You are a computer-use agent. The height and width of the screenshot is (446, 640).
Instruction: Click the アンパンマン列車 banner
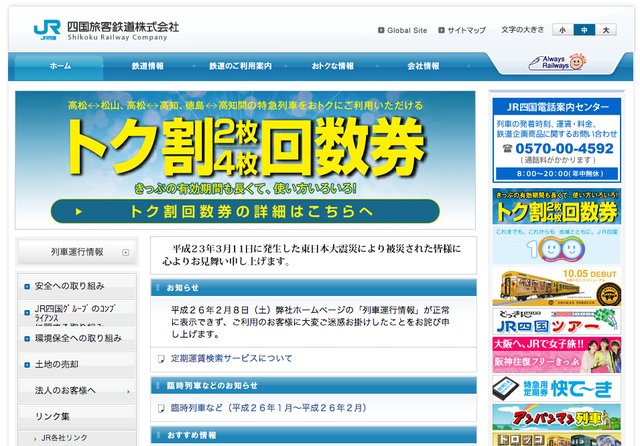tap(557, 417)
